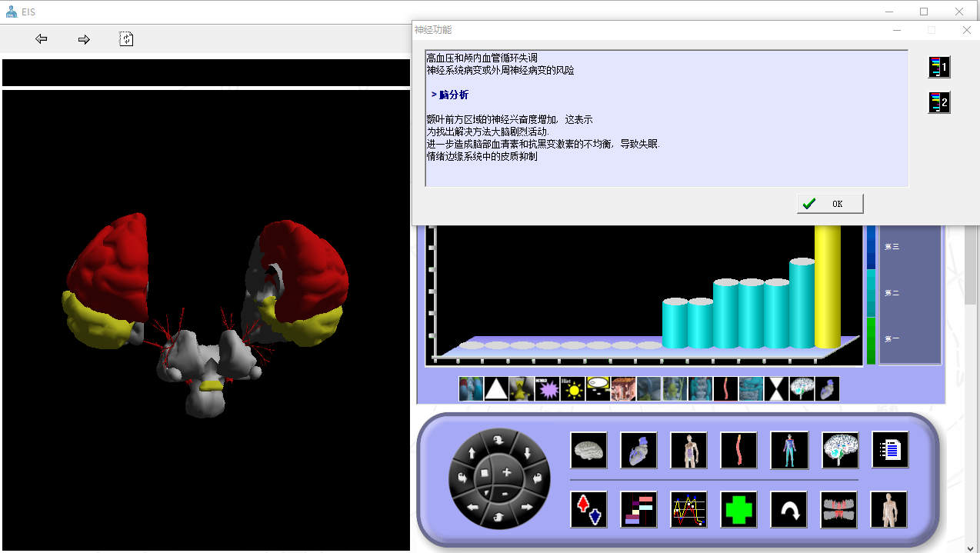Zoom out with the minus control
The image size is (980, 553).
(x=505, y=492)
